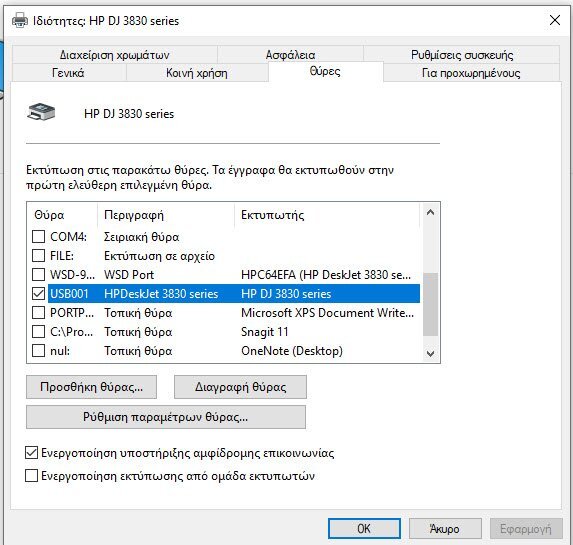Open the Διαχείριση χρωμάτων tab
This screenshot has height=545, width=573.
click(x=114, y=55)
